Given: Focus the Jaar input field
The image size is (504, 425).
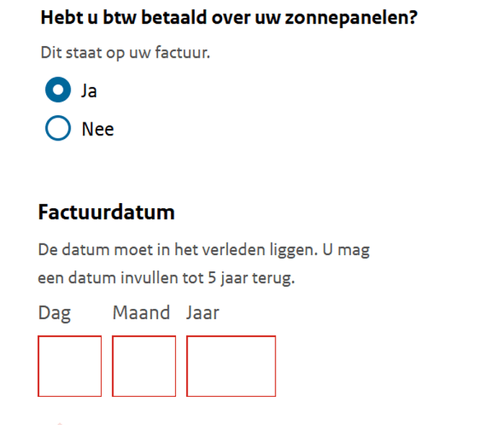Looking at the screenshot, I should pyautogui.click(x=231, y=366).
